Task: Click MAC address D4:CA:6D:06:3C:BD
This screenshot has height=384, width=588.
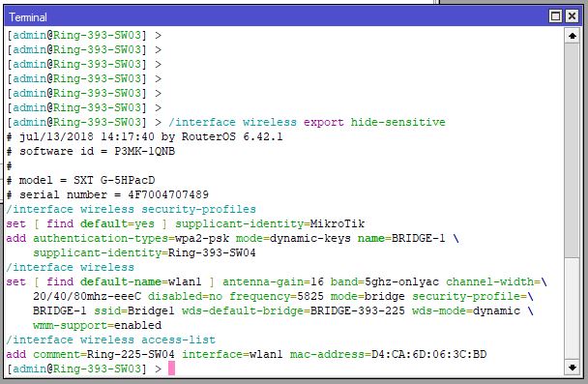Action: [x=428, y=354]
